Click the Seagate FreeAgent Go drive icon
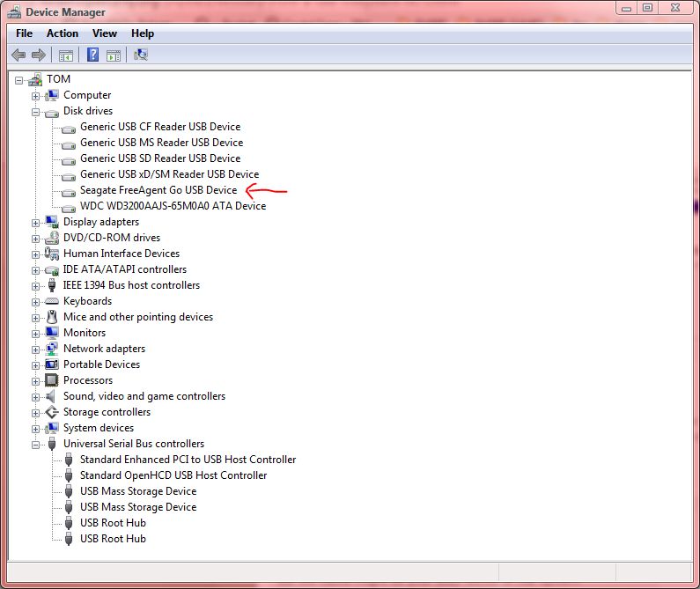700x589 pixels. coord(69,190)
